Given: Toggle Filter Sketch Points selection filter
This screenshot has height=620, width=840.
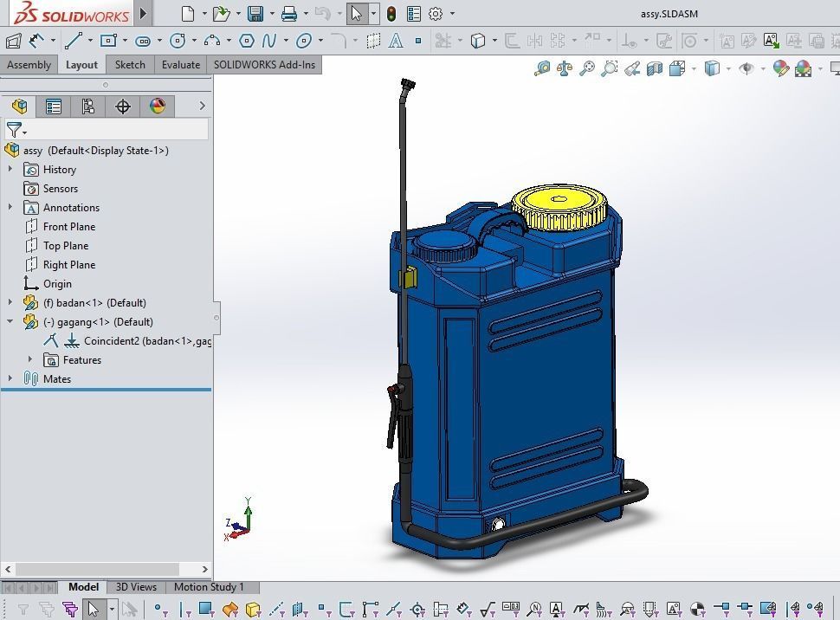Looking at the screenshot, I should (324, 609).
